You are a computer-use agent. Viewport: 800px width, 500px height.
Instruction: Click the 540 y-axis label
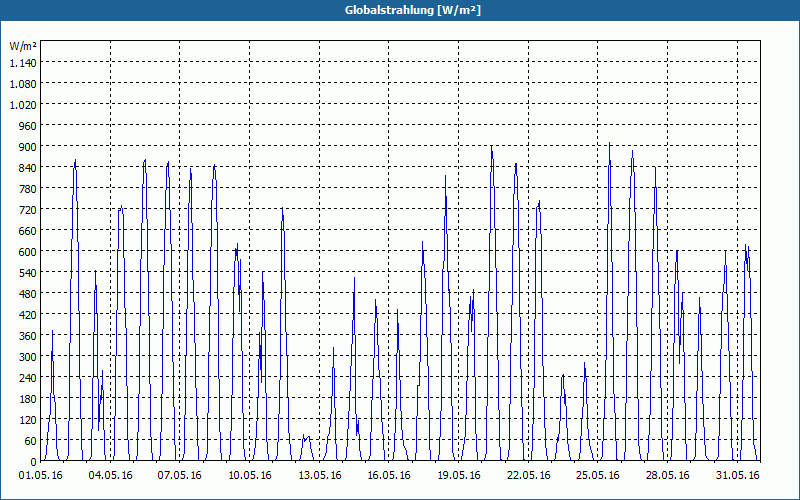28,272
